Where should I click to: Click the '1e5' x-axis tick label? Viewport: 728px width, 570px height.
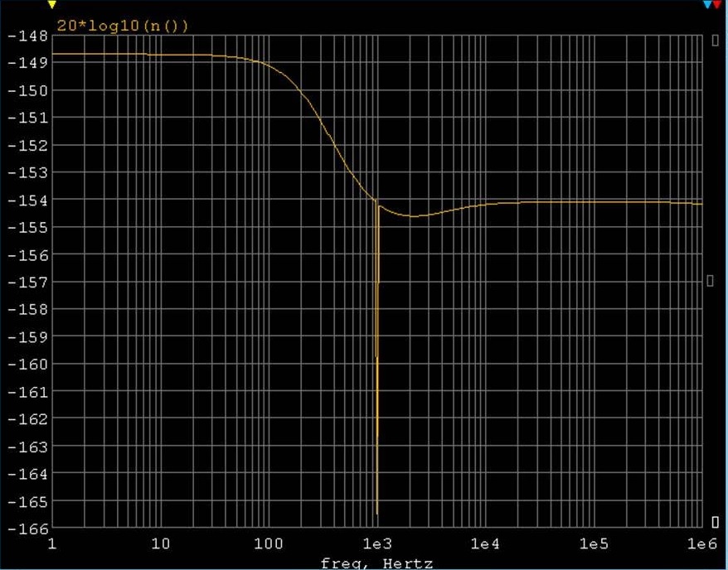coord(594,543)
